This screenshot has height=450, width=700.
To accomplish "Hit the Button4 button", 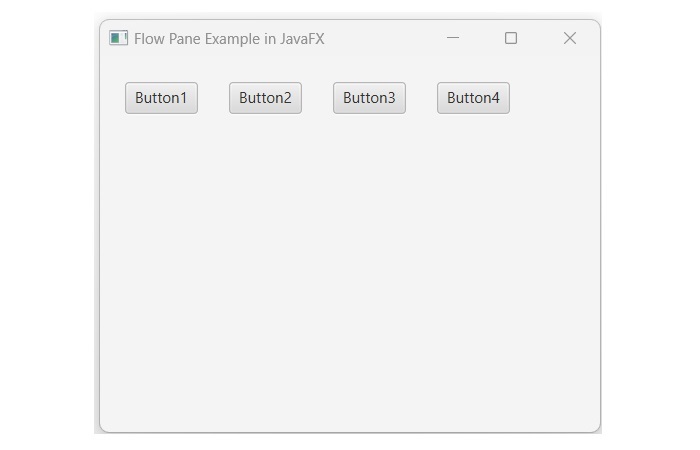I will point(473,98).
